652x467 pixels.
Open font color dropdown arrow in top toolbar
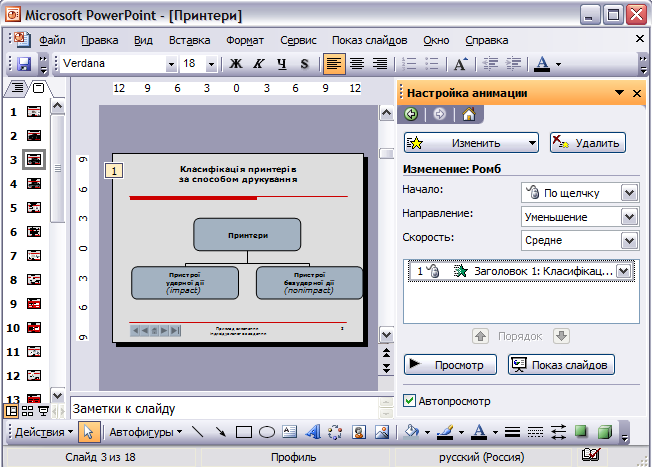[558, 64]
